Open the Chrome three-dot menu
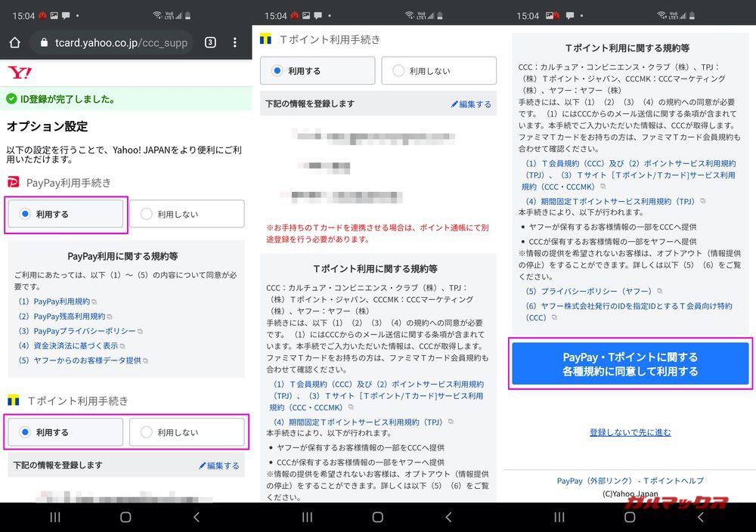 pos(234,43)
